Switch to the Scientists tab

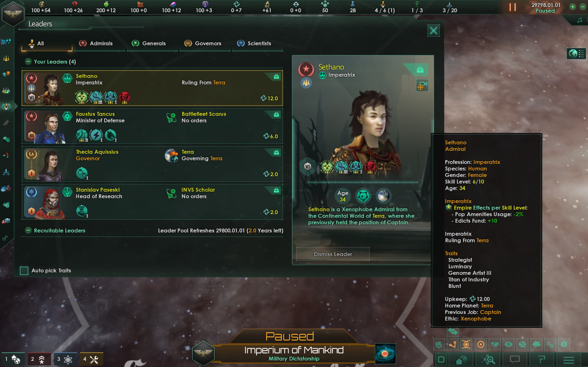click(257, 44)
